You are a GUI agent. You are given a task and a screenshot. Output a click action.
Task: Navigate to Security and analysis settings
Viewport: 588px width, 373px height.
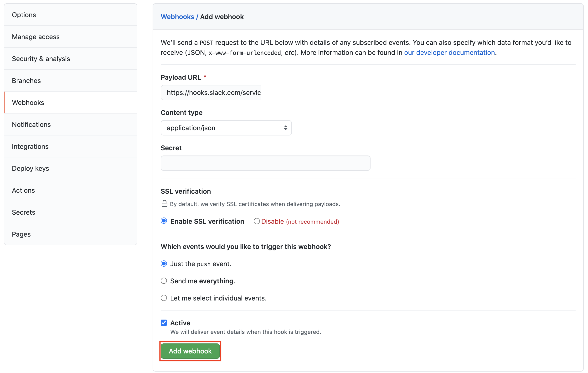(41, 58)
